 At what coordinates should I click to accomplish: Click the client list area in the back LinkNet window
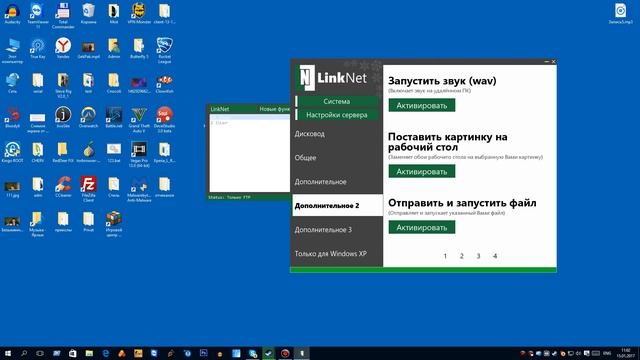pos(249,153)
